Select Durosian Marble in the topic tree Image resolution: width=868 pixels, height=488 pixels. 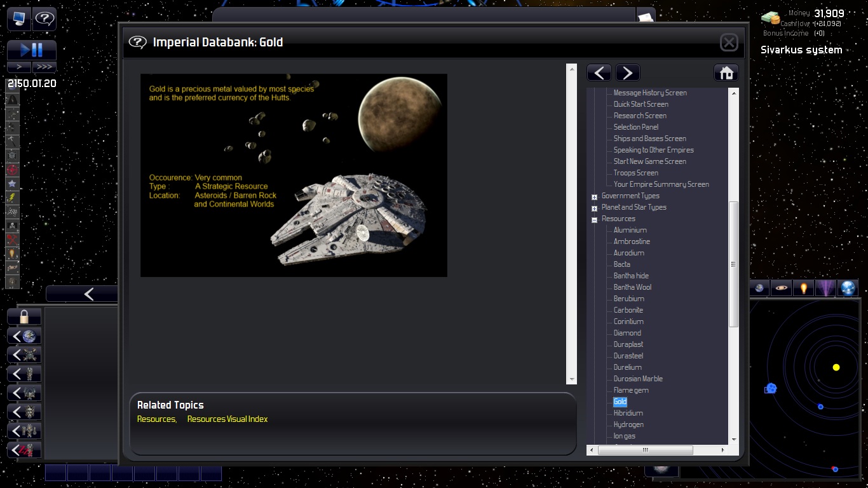click(638, 379)
